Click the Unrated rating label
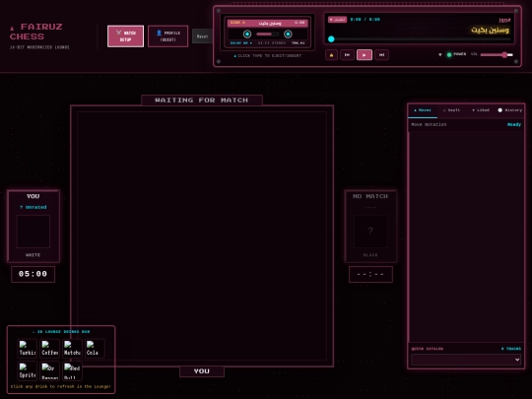The height and width of the screenshot is (399, 532). click(x=33, y=207)
